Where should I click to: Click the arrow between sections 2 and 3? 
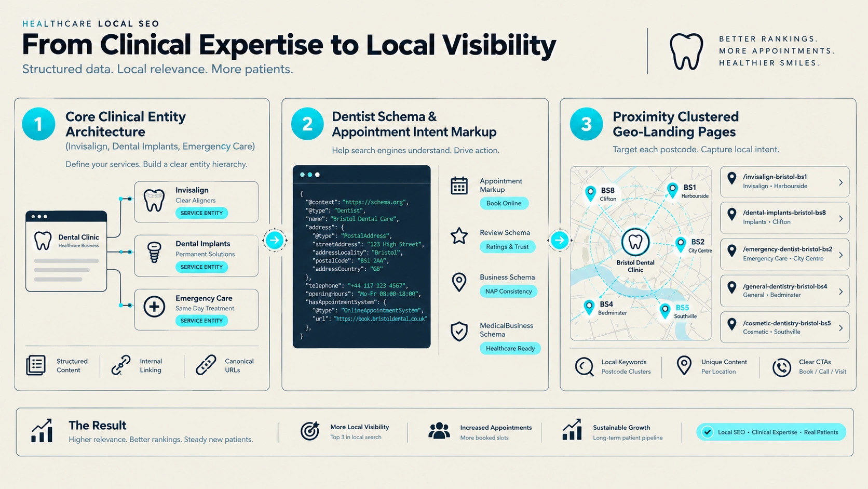click(559, 240)
